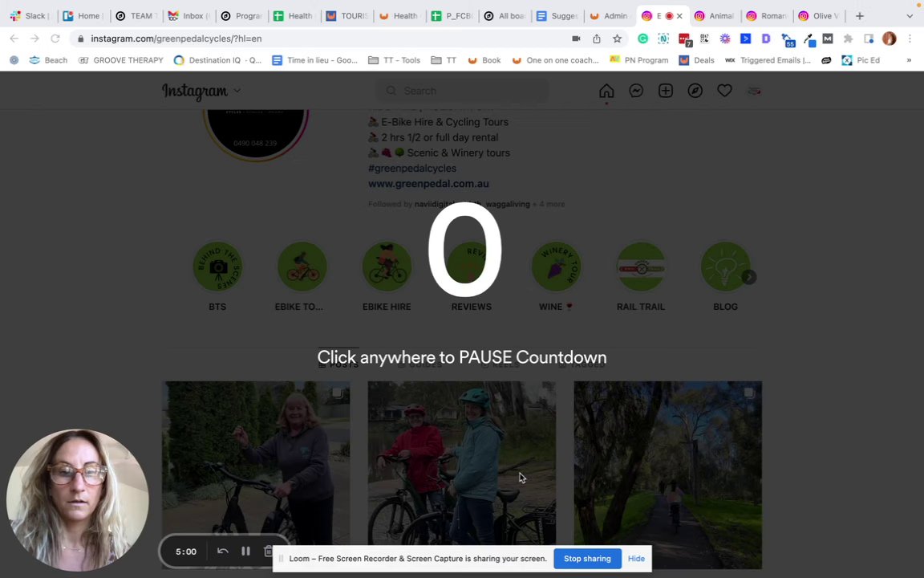
Task: Open the Destination IQ bookmark
Action: (x=217, y=60)
